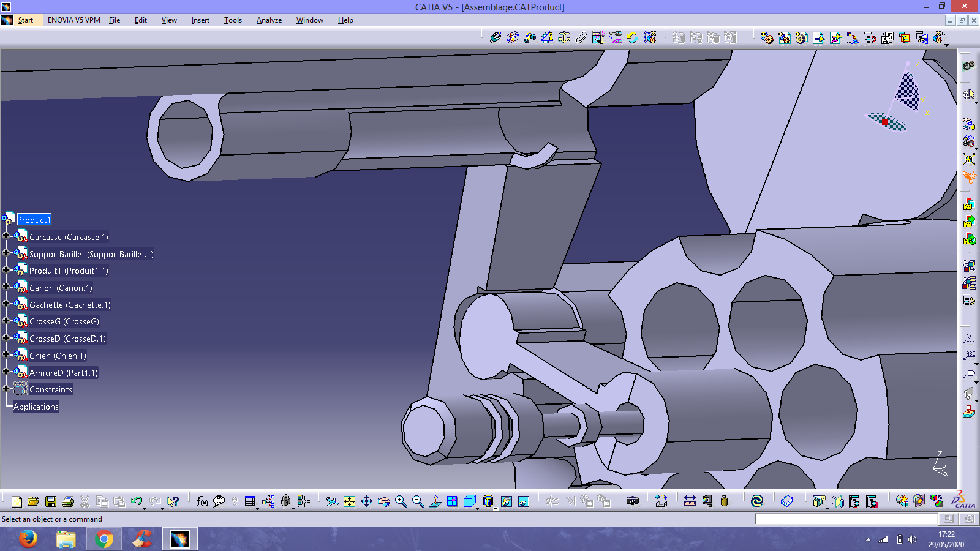
Task: Expand the SupportBarillet tree node
Action: point(6,253)
